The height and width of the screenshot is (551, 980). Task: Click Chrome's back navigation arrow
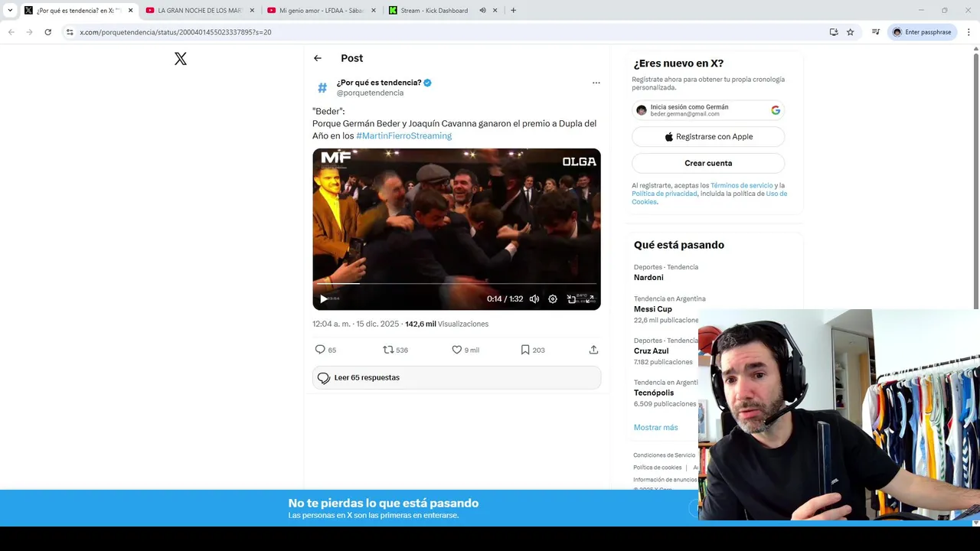click(11, 32)
